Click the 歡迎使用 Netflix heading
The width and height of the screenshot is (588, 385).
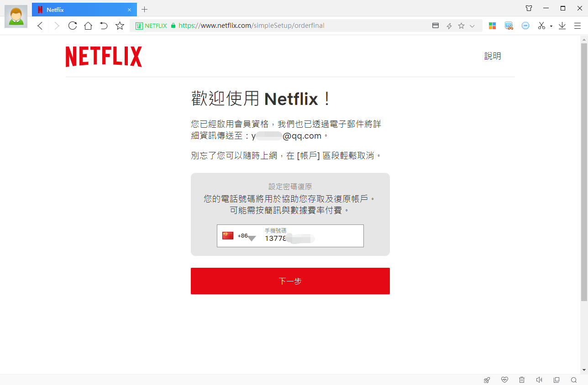click(x=261, y=99)
